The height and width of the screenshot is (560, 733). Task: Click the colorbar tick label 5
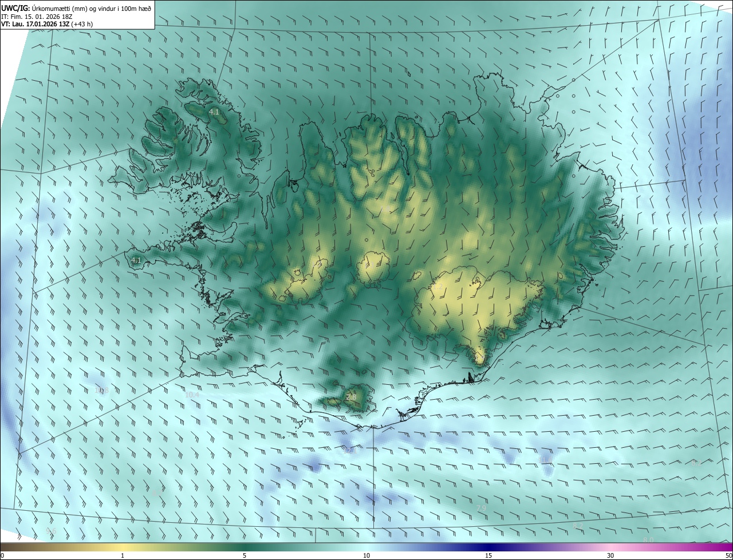(x=245, y=555)
